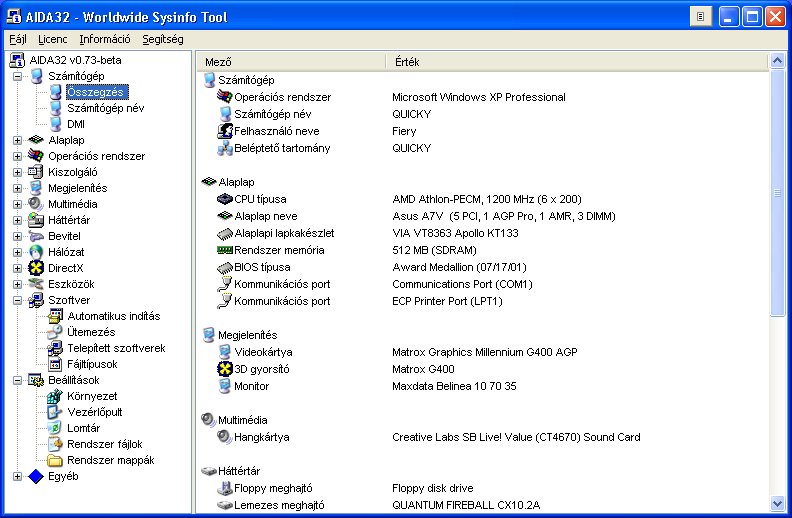This screenshot has width=792, height=518.
Task: Click the Szoftver icon in tree
Action: [36, 300]
